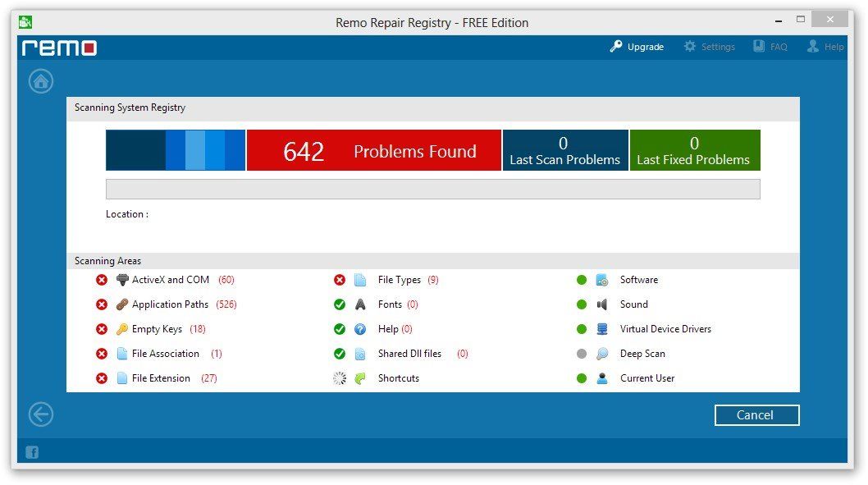Click the red error status for ActiveX and COM
This screenshot has width=868, height=485.
[x=102, y=280]
